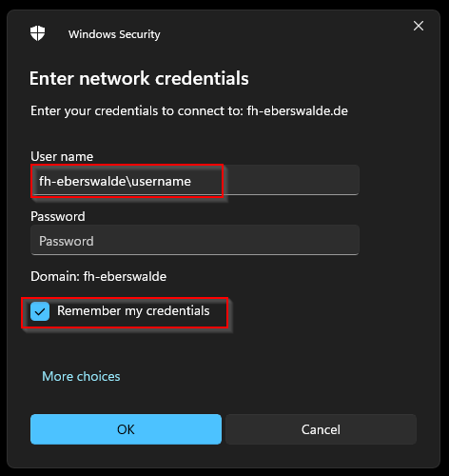Focus the Password input field

[195, 240]
